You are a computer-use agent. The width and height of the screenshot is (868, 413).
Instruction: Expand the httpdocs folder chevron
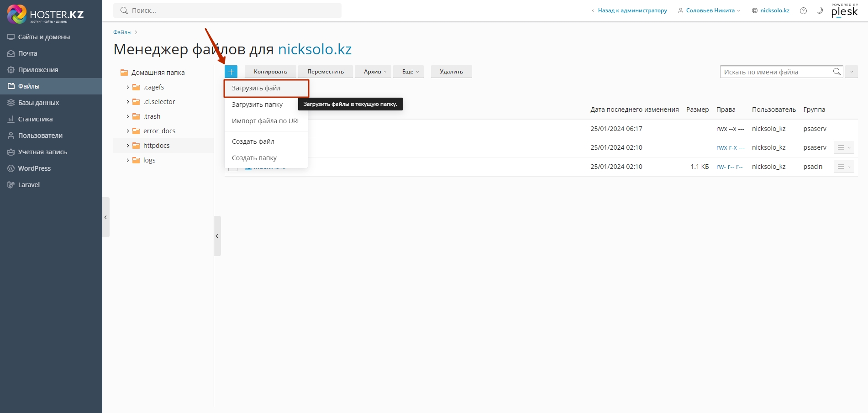pyautogui.click(x=127, y=146)
